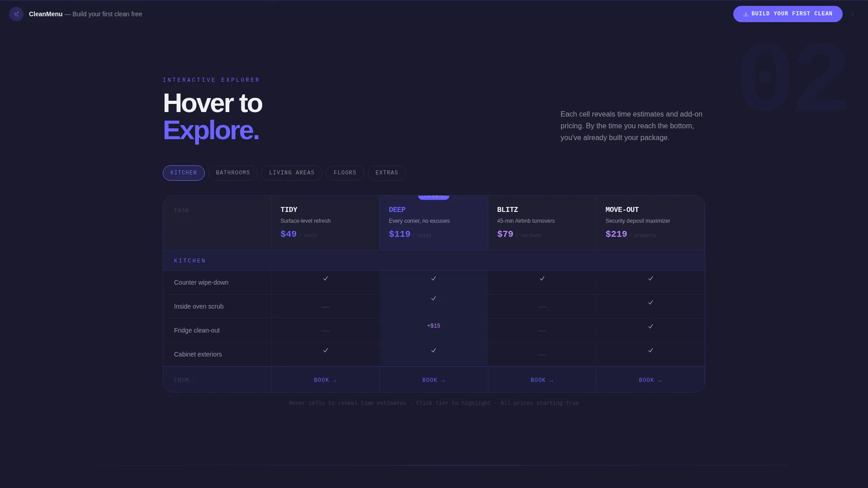The image size is (868, 488).
Task: Select the Floors tab
Action: [x=345, y=173]
